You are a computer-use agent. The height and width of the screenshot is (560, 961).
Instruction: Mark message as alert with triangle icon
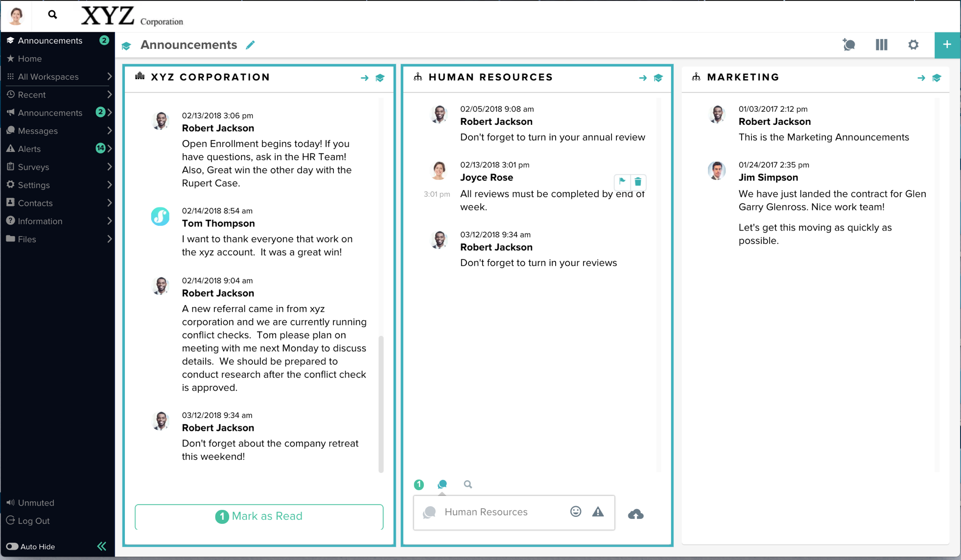pos(598,512)
